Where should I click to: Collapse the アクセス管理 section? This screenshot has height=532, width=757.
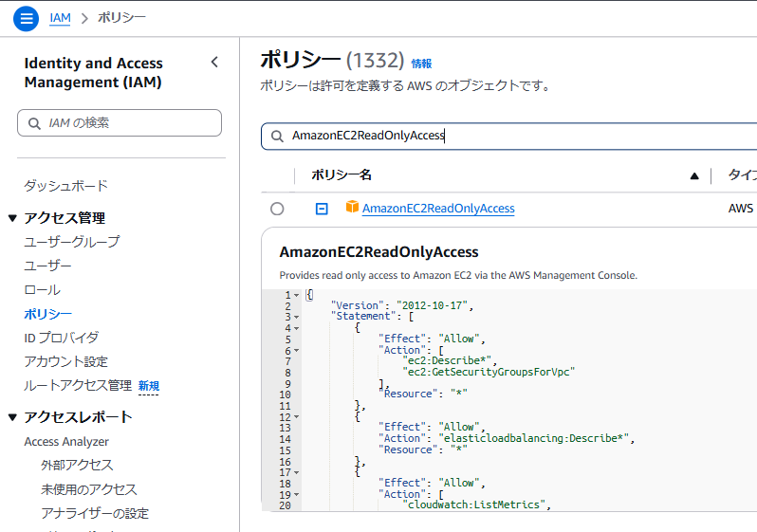point(12,218)
